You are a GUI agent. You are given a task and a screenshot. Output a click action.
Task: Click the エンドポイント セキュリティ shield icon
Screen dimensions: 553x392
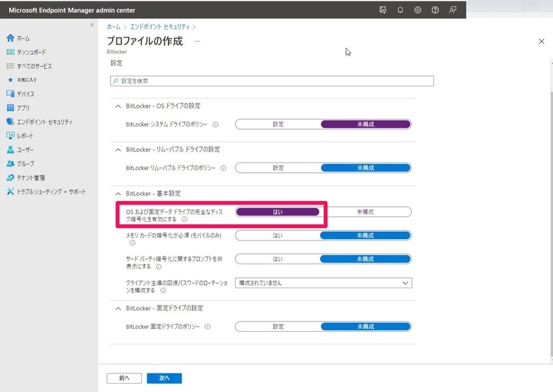(x=10, y=122)
